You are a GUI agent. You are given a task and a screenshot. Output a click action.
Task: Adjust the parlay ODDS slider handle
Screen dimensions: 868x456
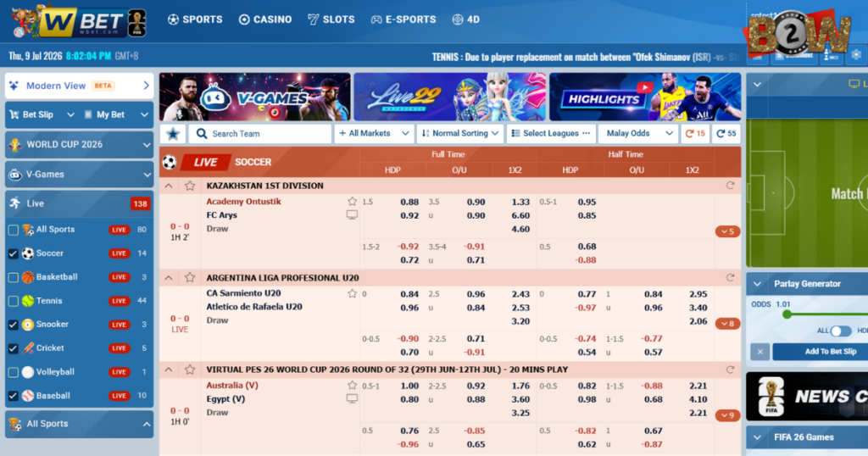click(x=787, y=314)
